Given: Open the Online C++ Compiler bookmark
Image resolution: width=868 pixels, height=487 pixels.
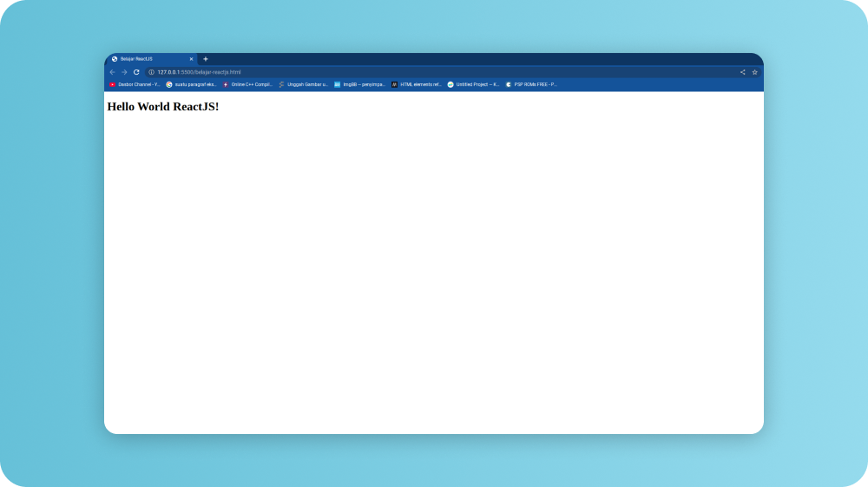Looking at the screenshot, I should pos(247,84).
